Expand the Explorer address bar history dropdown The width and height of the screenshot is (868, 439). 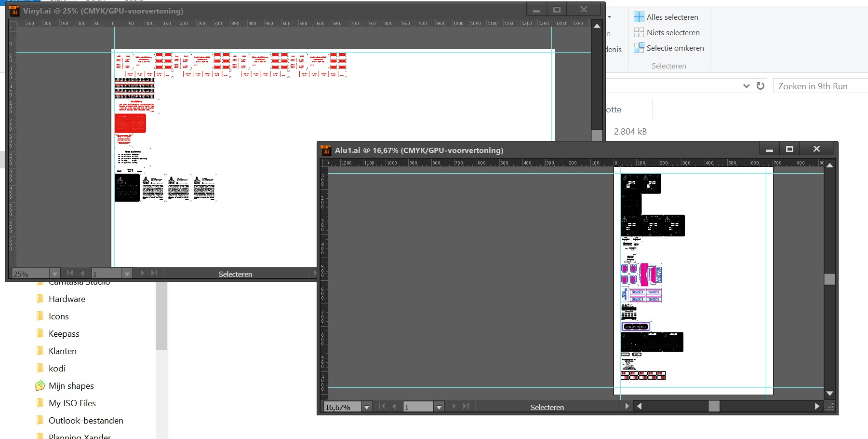click(747, 86)
